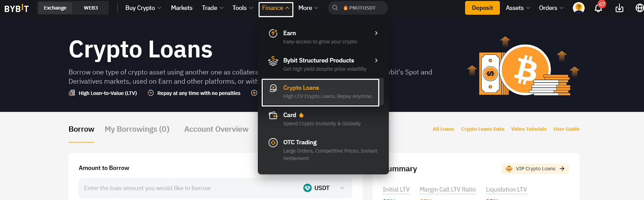This screenshot has width=644, height=200.
Task: Switch to My Borrowings tab
Action: click(137, 129)
